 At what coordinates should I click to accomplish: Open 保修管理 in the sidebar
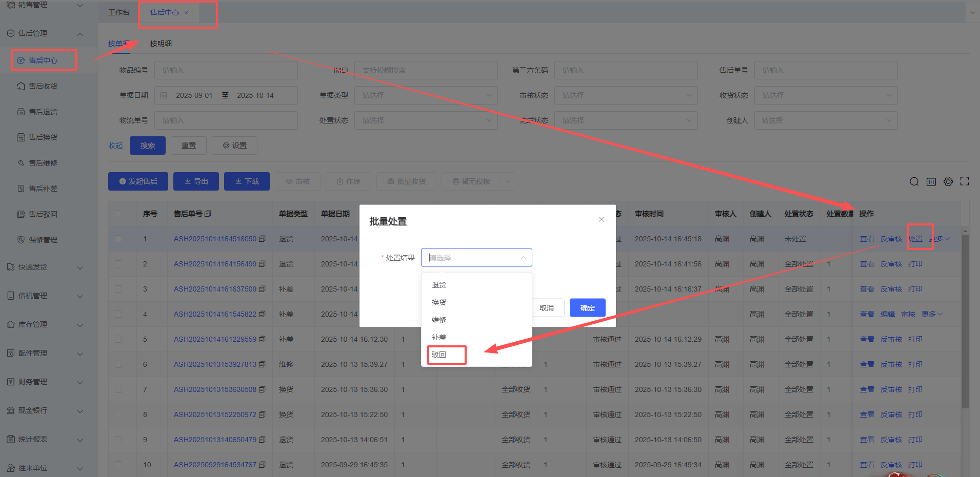pos(43,240)
